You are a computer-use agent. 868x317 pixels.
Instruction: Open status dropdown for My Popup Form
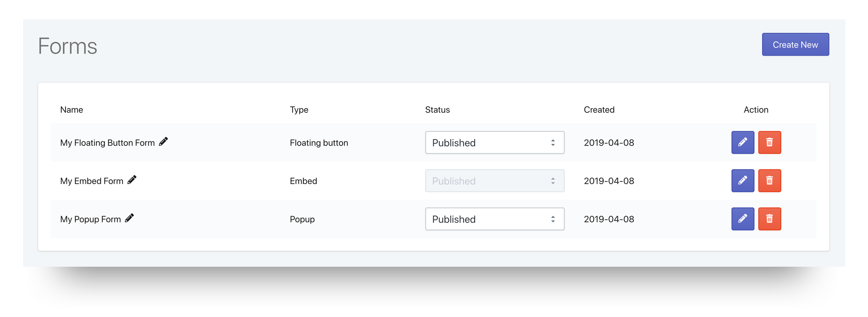494,219
